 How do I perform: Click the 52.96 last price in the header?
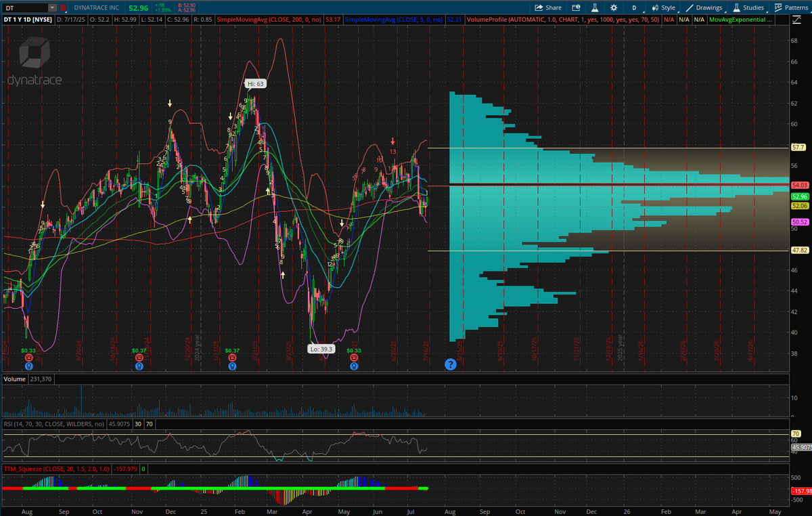coord(139,7)
